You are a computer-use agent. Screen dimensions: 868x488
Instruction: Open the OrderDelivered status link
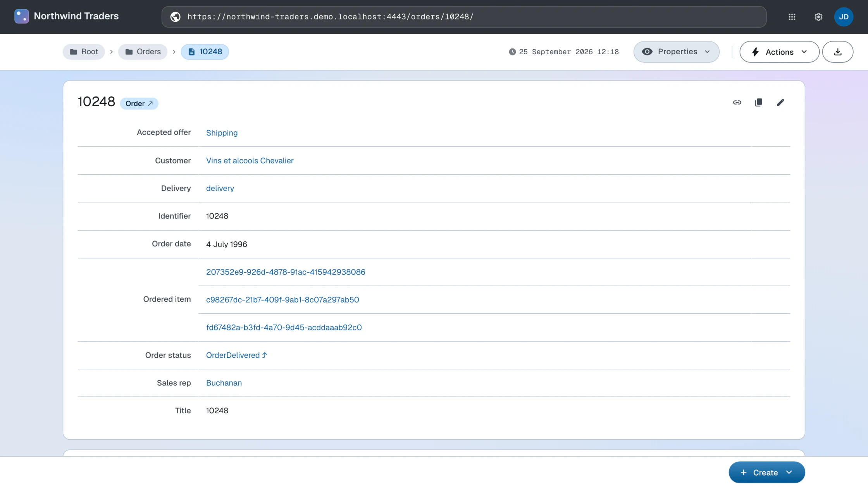236,356
